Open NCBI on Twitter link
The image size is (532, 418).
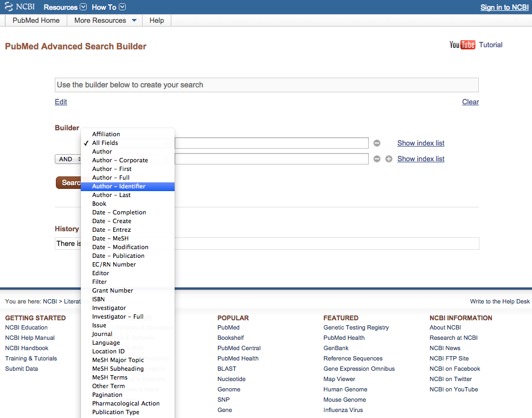tap(451, 379)
